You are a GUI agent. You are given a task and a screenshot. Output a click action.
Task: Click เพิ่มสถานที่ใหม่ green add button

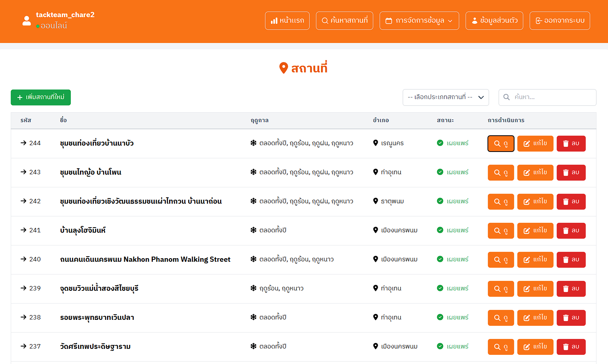coord(41,97)
